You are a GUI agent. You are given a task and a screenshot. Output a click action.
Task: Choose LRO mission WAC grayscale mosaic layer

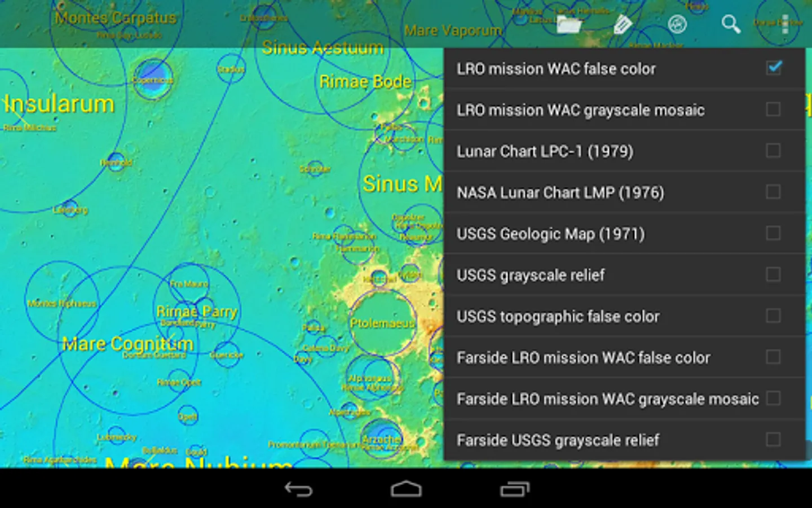[625, 110]
